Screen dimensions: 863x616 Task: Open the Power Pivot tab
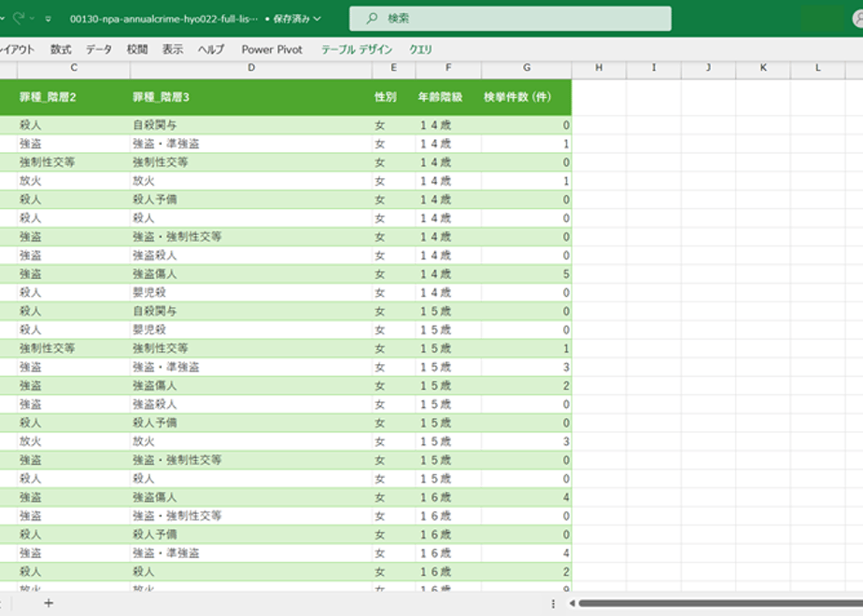[x=272, y=49]
